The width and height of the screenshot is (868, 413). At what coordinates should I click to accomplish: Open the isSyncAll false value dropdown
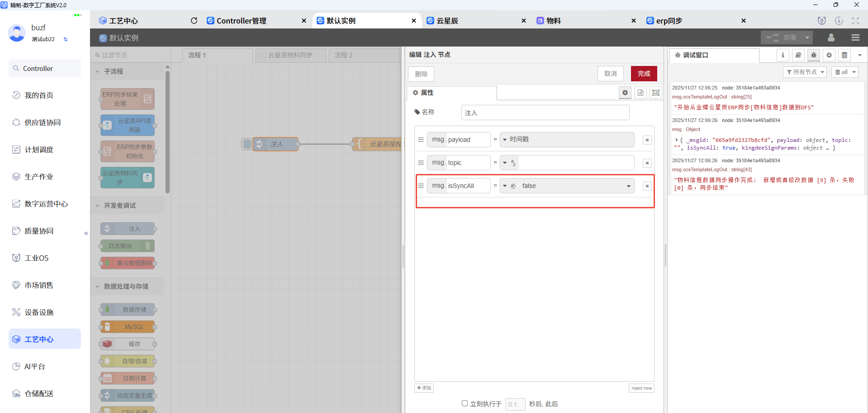(628, 186)
